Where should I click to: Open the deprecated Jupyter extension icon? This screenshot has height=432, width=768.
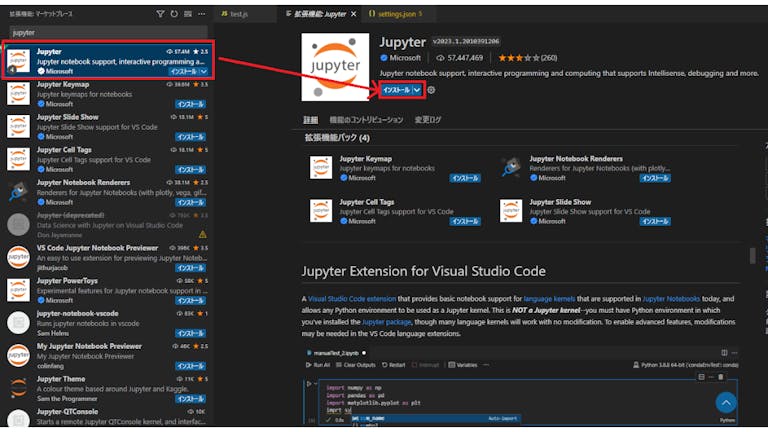coord(18,225)
